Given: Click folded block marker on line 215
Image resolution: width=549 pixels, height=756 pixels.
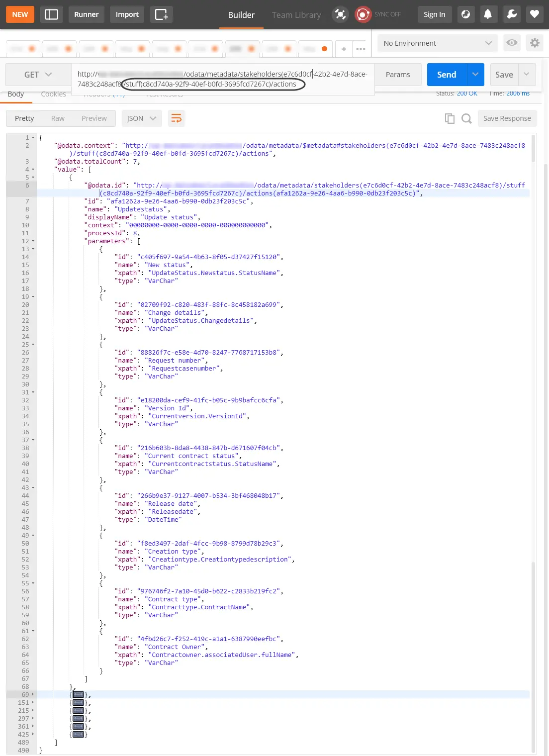Looking at the screenshot, I should 79,710.
